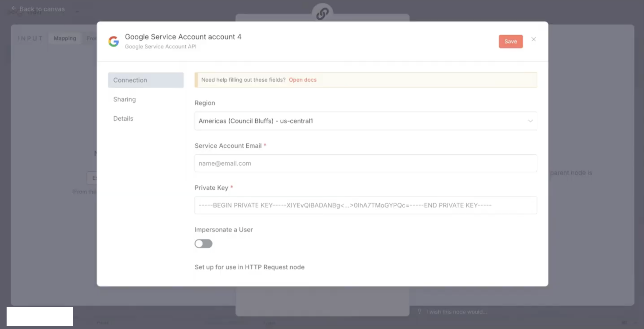The image size is (644, 329).
Task: Switch to the Sharing tab
Action: click(124, 99)
